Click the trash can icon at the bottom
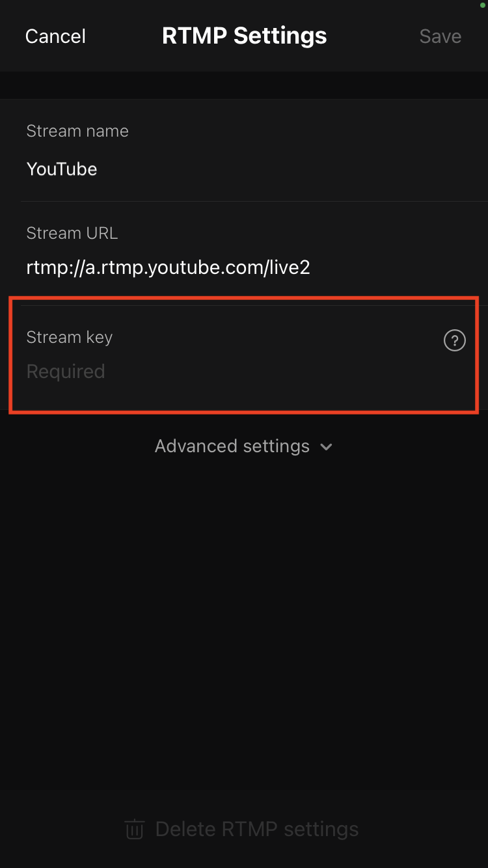Image resolution: width=488 pixels, height=868 pixels. (135, 830)
